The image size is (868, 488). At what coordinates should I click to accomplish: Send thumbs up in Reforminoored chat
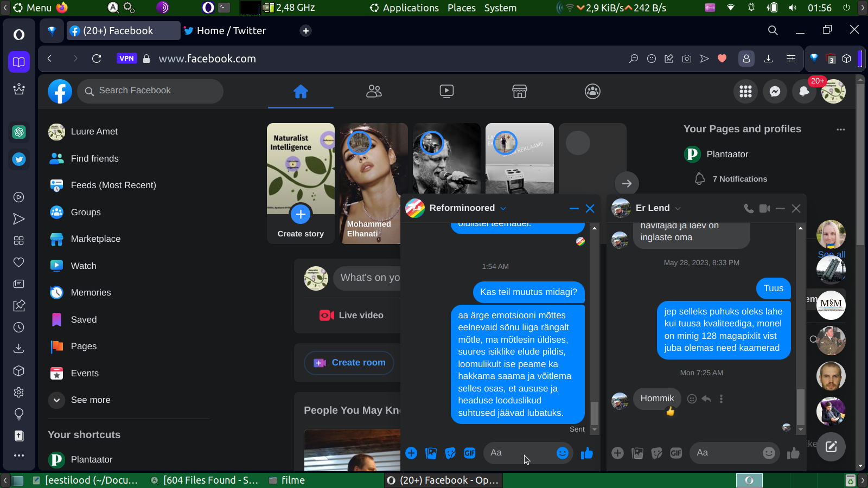point(587,453)
